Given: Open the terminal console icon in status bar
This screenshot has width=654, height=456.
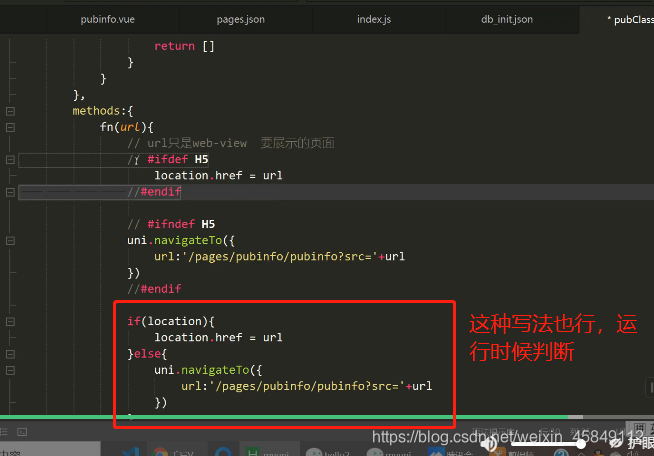Looking at the screenshot, I should click(22, 432).
